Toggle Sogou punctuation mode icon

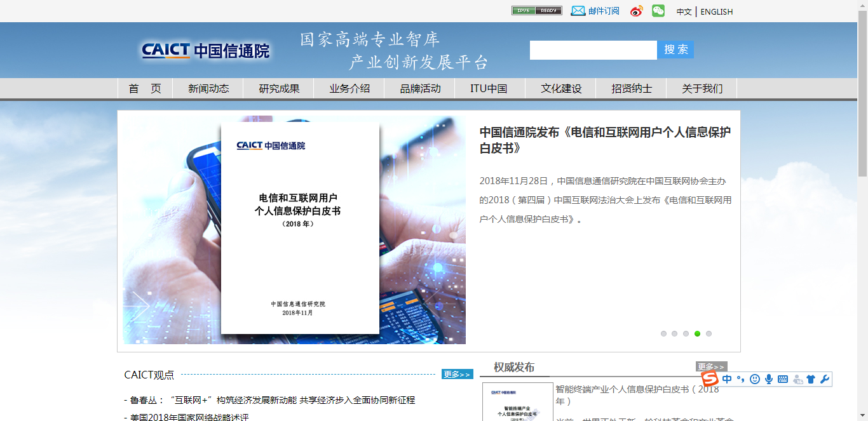pos(740,379)
